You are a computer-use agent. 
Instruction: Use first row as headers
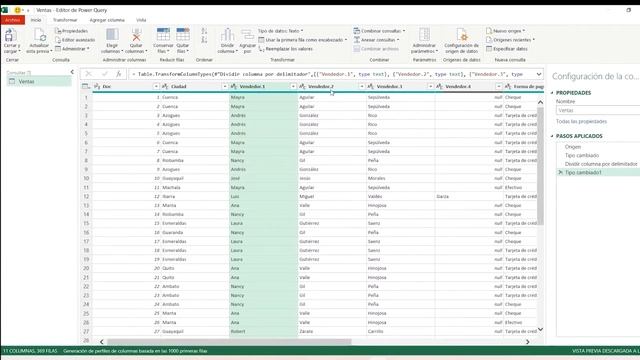302,40
